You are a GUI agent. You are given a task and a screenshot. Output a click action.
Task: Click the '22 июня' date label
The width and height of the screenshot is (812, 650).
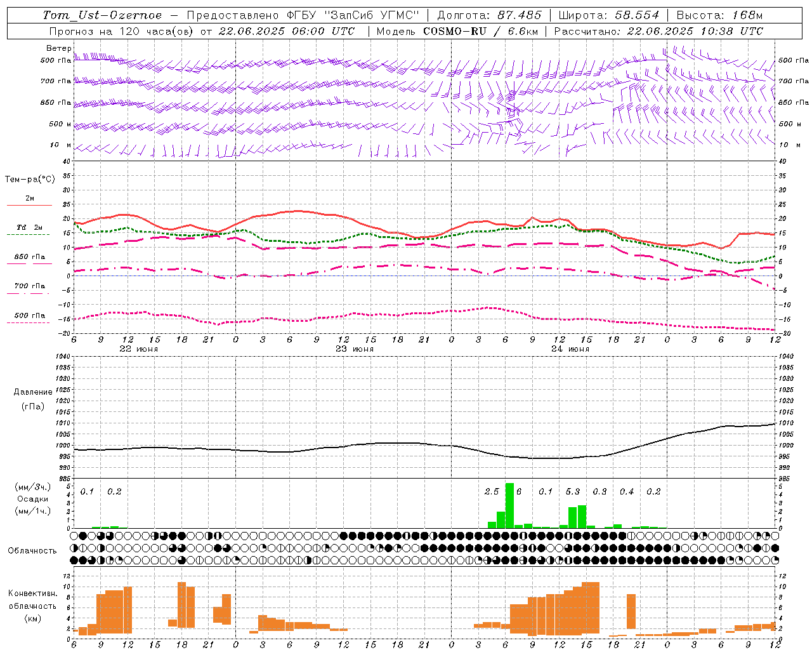click(139, 349)
